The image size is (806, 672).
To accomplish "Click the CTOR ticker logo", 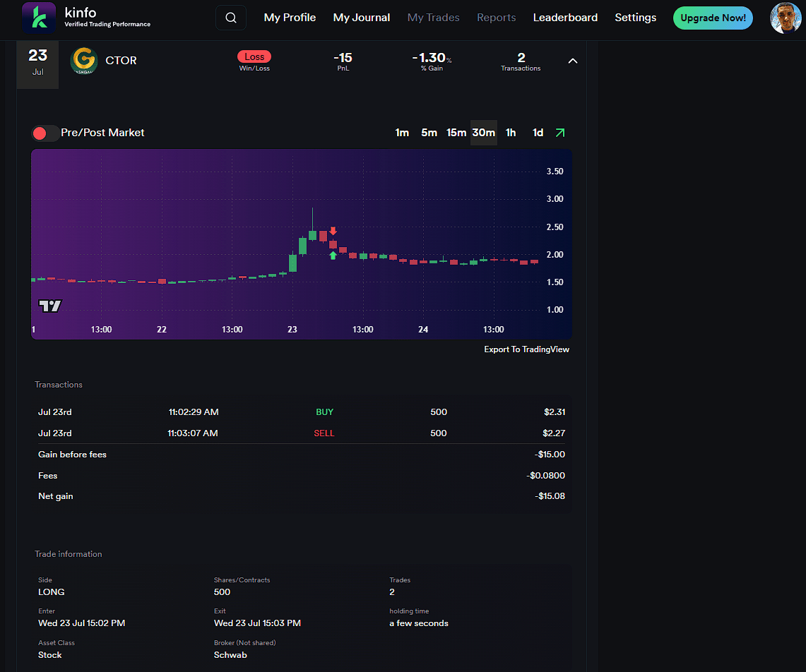I will [x=84, y=61].
